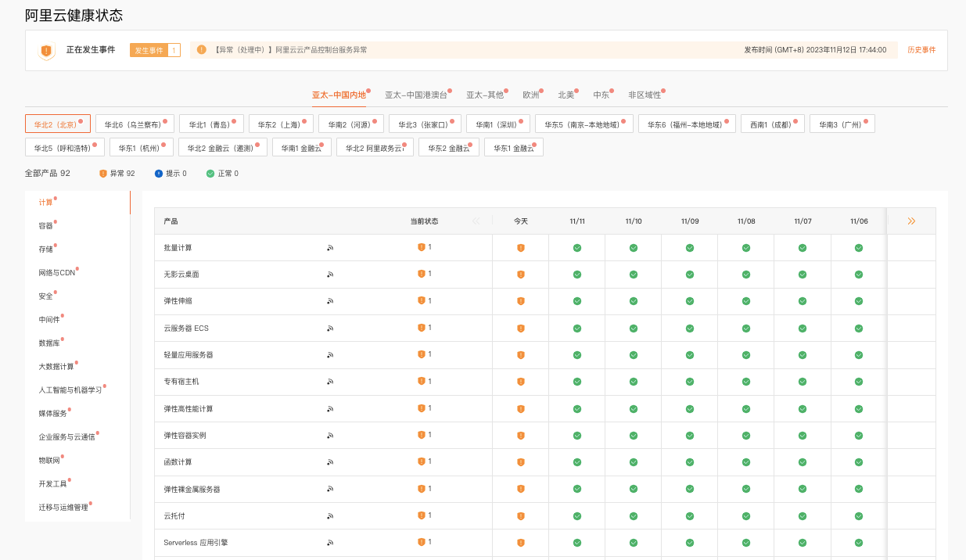This screenshot has width=966, height=560.
Task: Click the 全部产品 92 label
Action: pos(48,174)
